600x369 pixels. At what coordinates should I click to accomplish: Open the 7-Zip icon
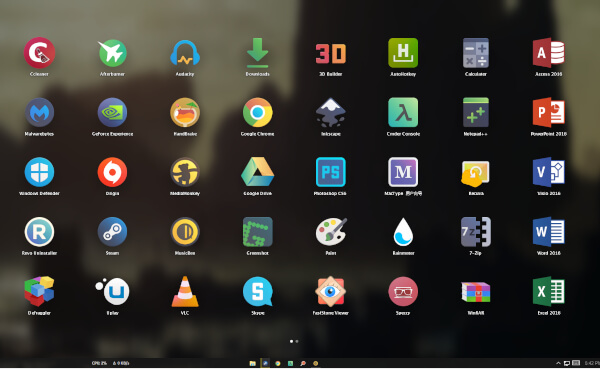pos(476,232)
